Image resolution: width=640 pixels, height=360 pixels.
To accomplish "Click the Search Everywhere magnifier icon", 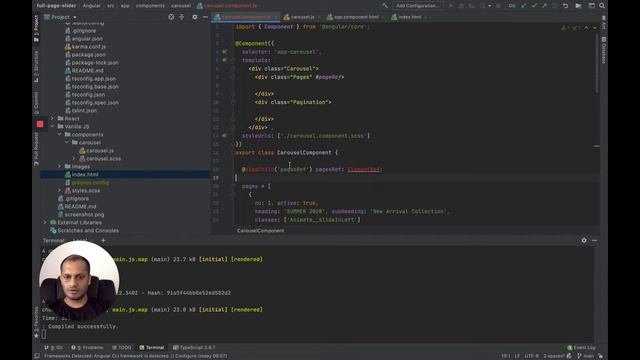I will pyautogui.click(x=602, y=6).
